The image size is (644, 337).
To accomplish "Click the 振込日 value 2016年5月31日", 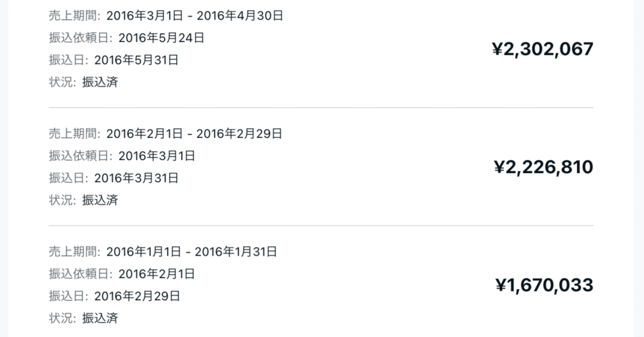I will point(136,60).
